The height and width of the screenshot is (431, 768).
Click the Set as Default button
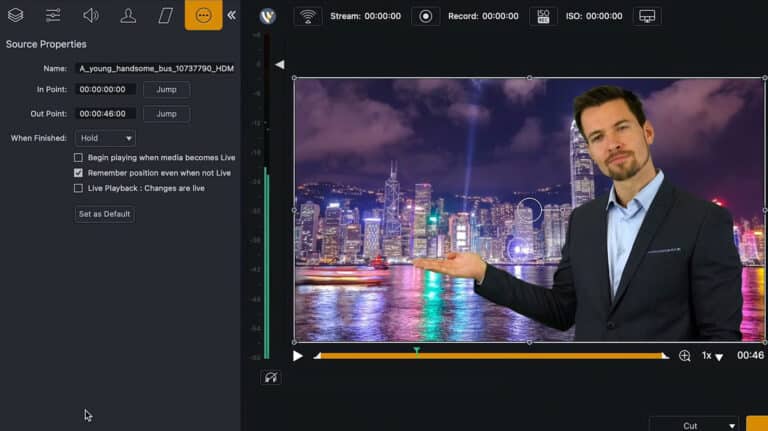coord(105,214)
